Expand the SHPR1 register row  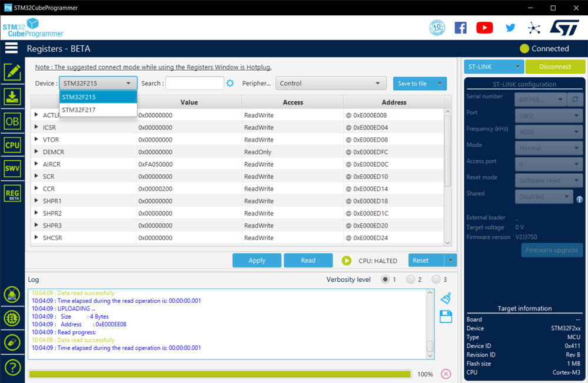[x=36, y=201]
